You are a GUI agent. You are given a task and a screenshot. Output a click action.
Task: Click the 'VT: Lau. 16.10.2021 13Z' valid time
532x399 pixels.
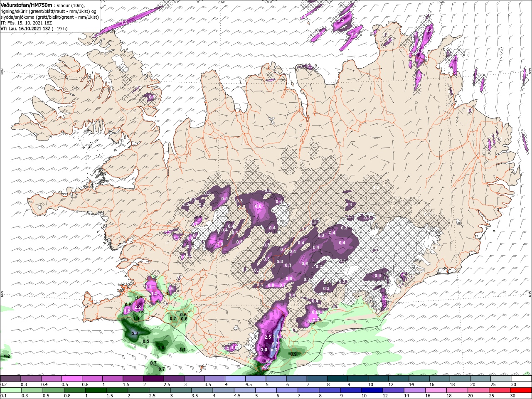click(25, 29)
